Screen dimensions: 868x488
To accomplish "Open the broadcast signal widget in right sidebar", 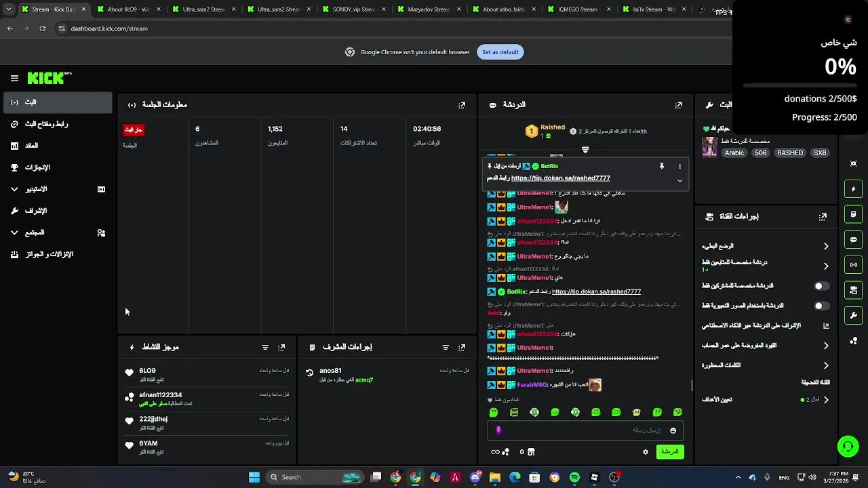I will [853, 265].
